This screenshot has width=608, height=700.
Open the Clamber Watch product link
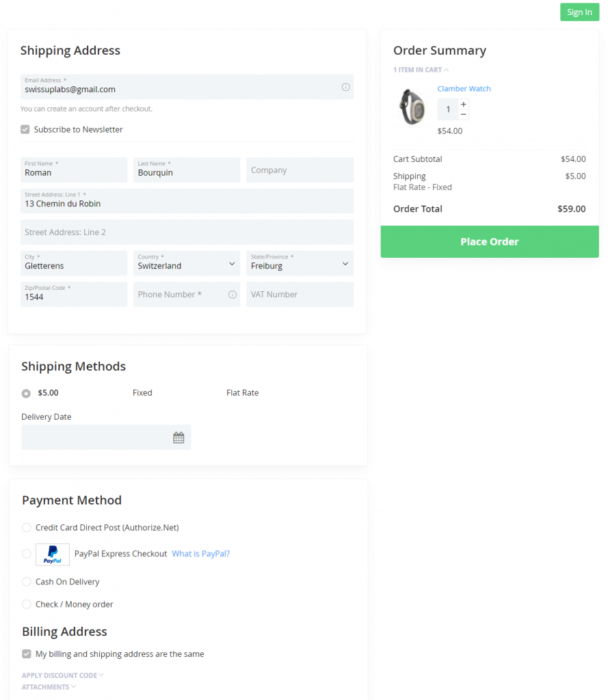[x=464, y=88]
